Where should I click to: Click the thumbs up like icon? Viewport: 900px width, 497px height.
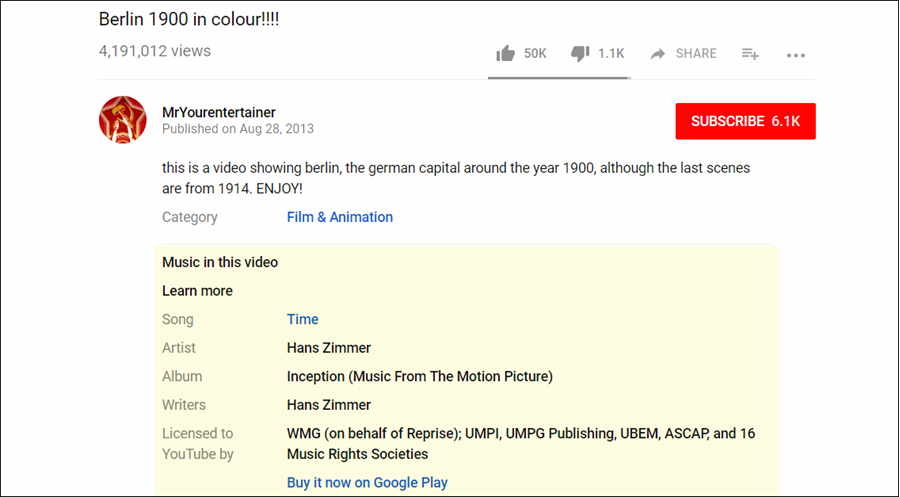tap(506, 53)
